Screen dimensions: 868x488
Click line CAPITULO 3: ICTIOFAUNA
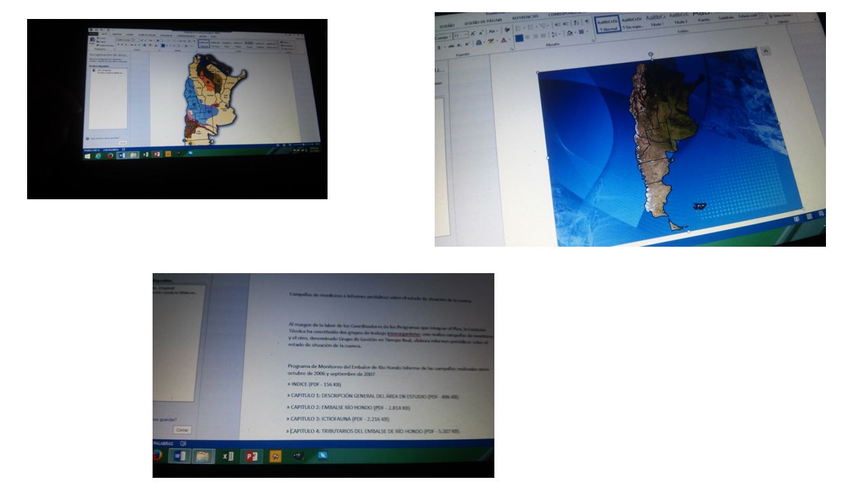[x=338, y=419]
